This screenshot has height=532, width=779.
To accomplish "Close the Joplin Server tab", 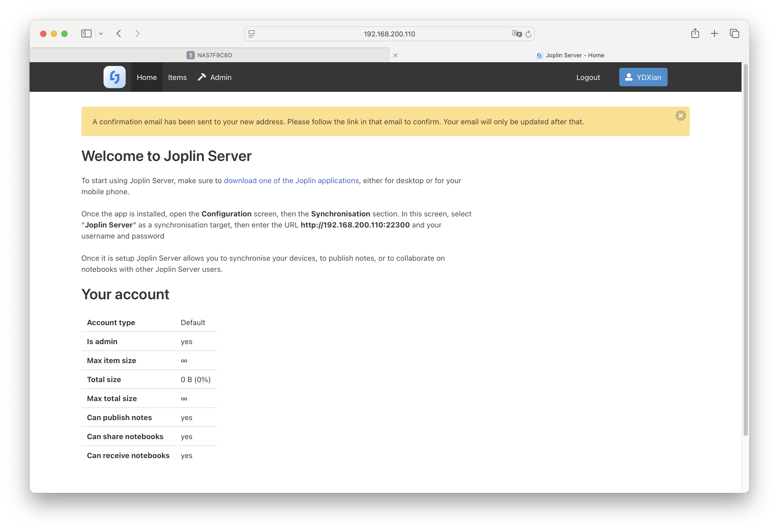I will click(x=395, y=55).
